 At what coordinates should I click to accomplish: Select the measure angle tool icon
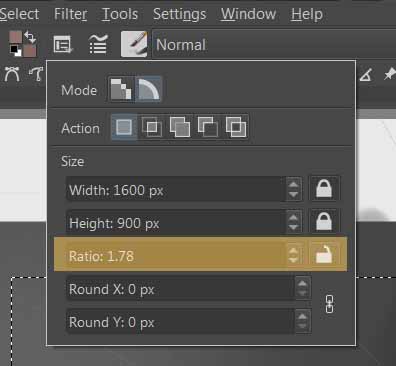(366, 75)
